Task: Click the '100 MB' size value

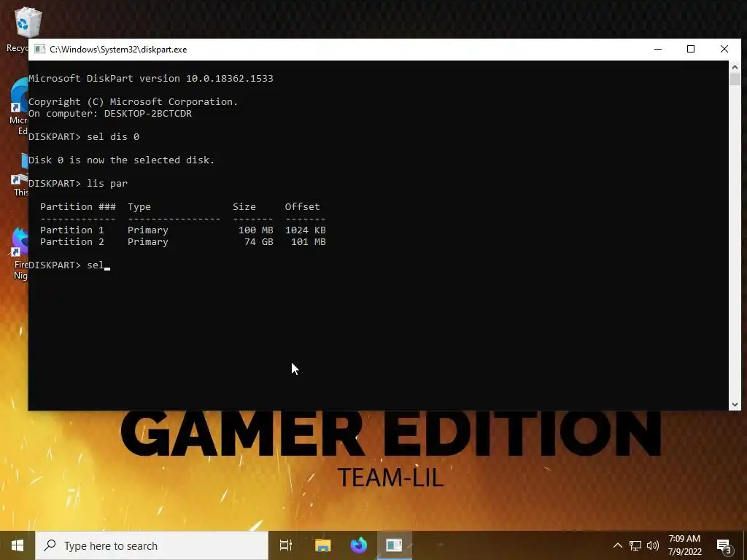Action: 256,230
